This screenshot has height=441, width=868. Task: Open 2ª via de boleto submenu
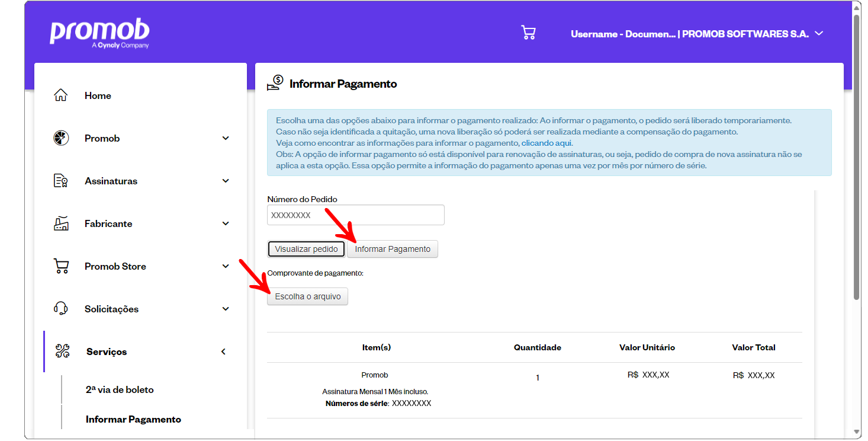120,389
